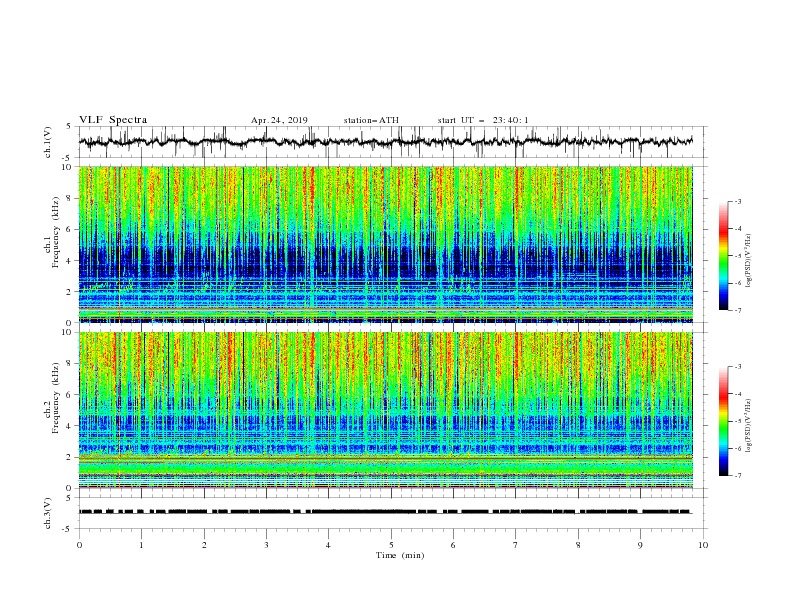The height and width of the screenshot is (612, 792).
Task: Click inside the ch.1 spectrogram panel
Action: (x=386, y=244)
